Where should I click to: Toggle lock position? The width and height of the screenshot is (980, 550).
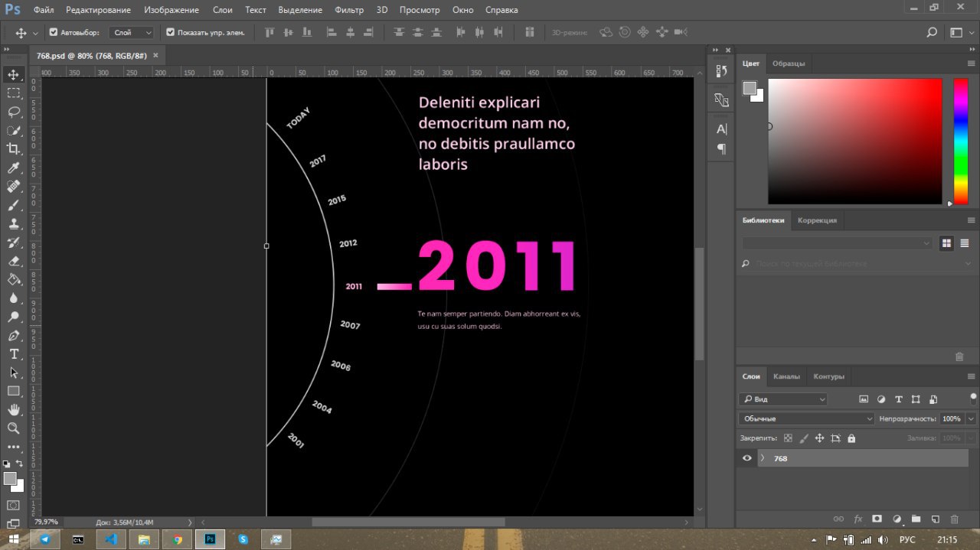coord(819,438)
